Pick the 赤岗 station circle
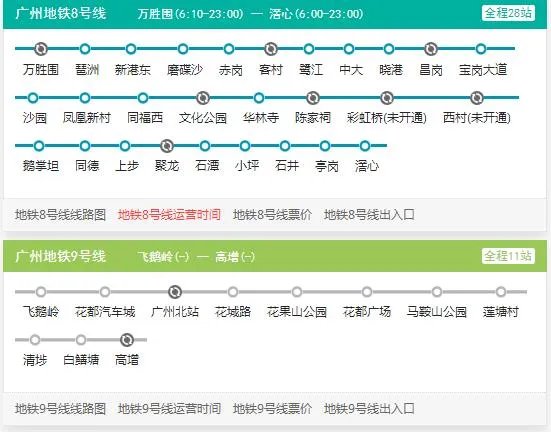 pyautogui.click(x=229, y=49)
